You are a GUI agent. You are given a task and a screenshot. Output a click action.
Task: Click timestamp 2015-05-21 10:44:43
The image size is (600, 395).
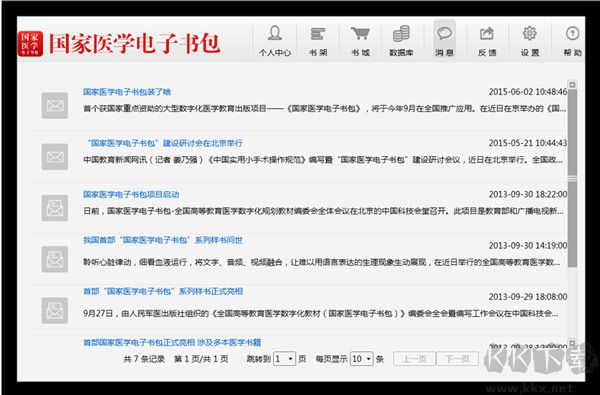point(528,143)
